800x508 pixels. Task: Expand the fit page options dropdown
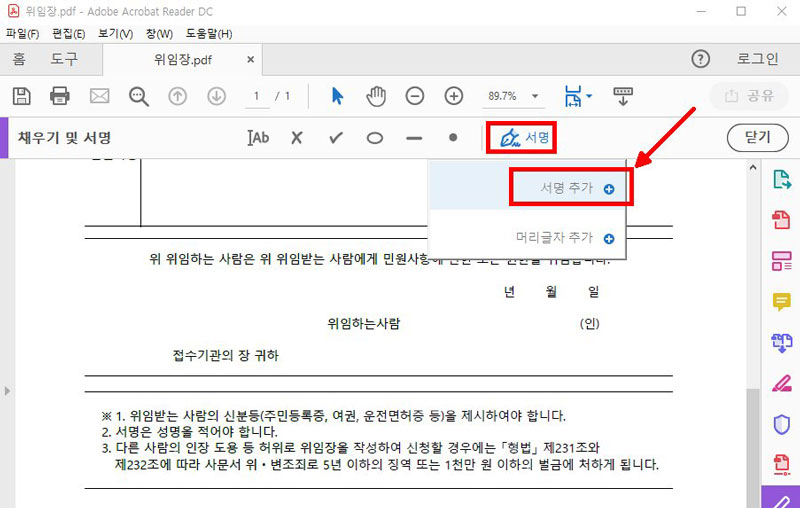click(589, 96)
